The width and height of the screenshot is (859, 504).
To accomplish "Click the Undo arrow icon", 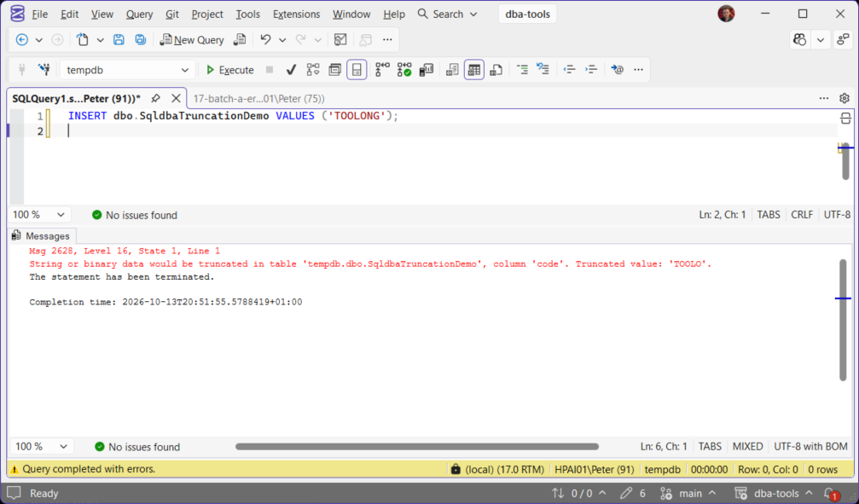I will coord(265,39).
